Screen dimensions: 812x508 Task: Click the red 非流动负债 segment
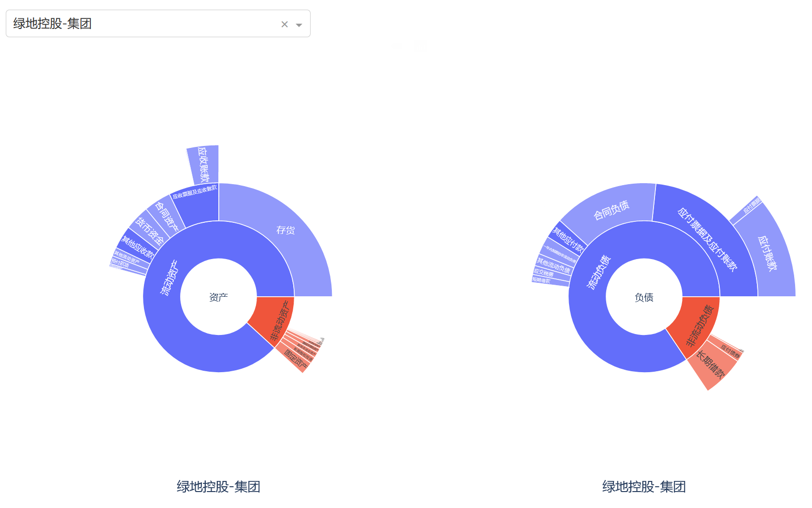click(698, 325)
